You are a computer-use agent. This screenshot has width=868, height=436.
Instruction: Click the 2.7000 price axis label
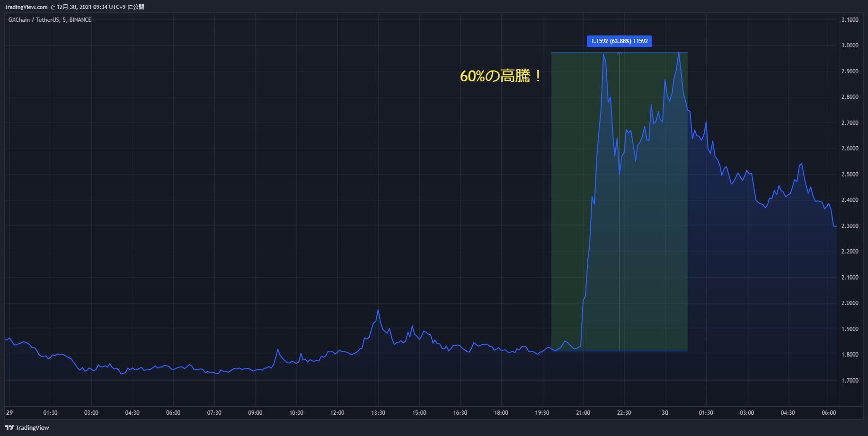coord(850,123)
